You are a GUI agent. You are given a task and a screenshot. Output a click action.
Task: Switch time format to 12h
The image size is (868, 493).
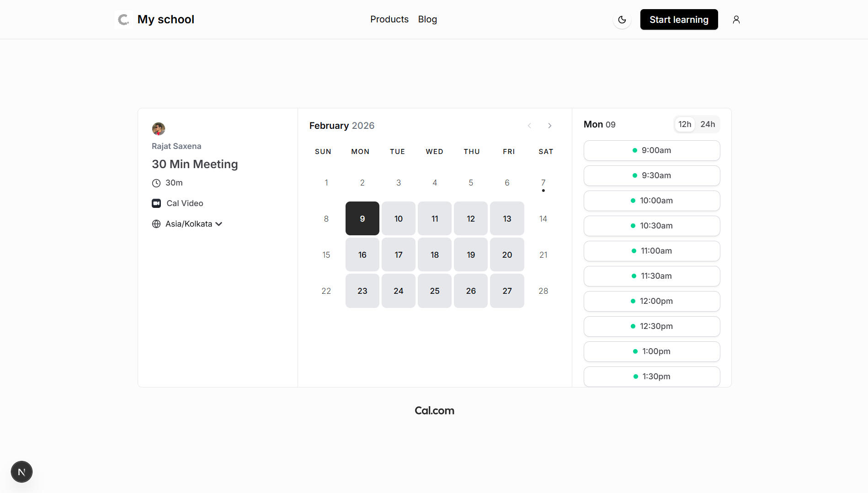coord(684,124)
